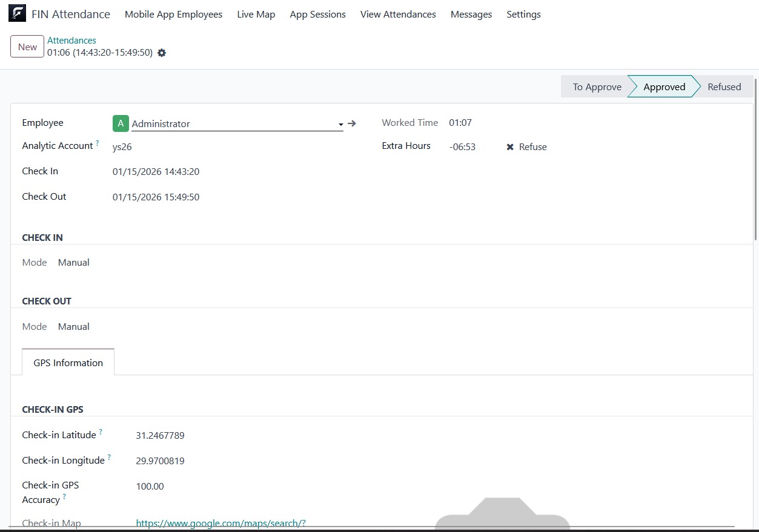Click the help icon beside Check-in Longitude
The height and width of the screenshot is (532, 759).
[109, 458]
